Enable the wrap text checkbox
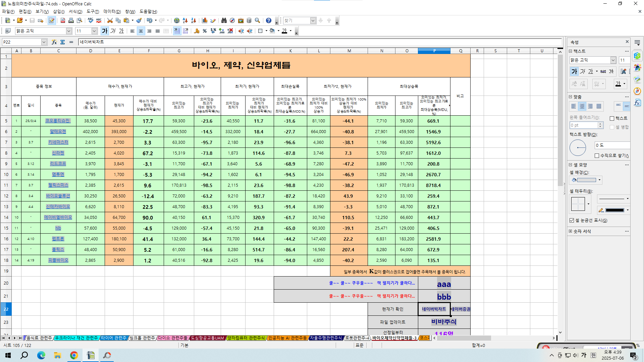 612,118
